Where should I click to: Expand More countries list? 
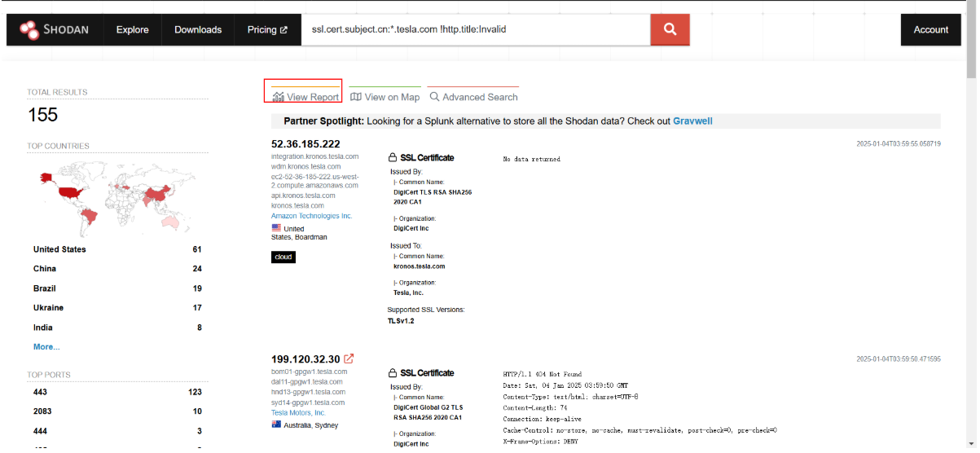tap(46, 347)
